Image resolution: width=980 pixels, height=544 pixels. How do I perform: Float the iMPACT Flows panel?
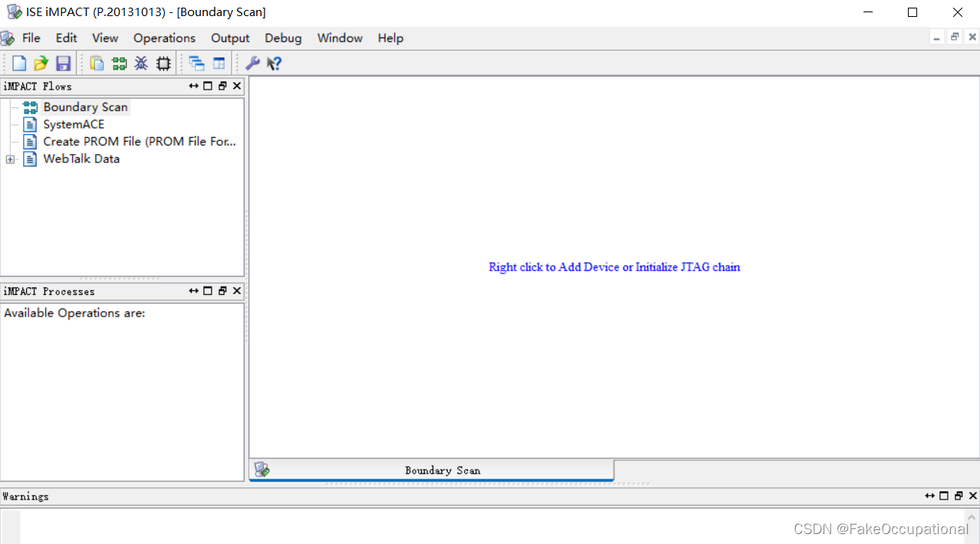pos(222,86)
